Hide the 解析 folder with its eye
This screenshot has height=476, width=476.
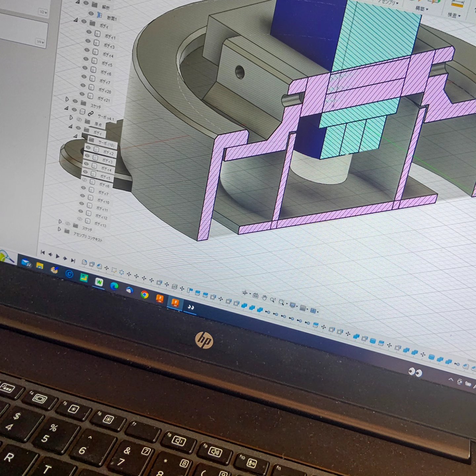pos(86,3)
